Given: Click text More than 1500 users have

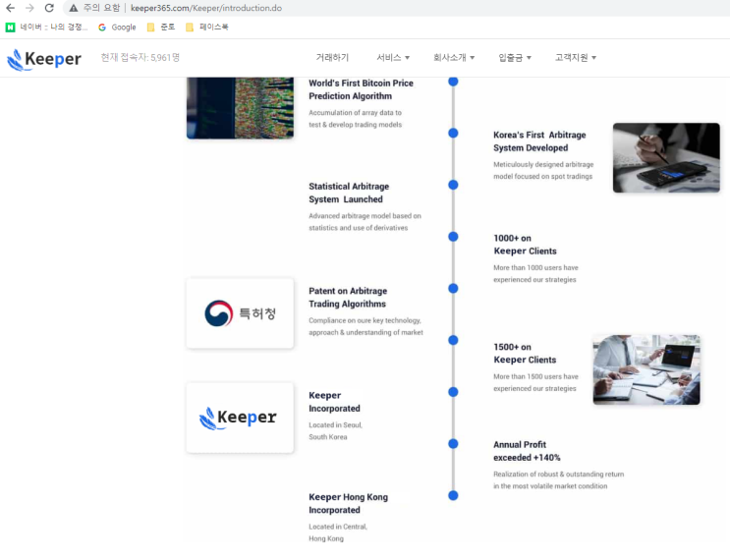Looking at the screenshot, I should pos(535,376).
